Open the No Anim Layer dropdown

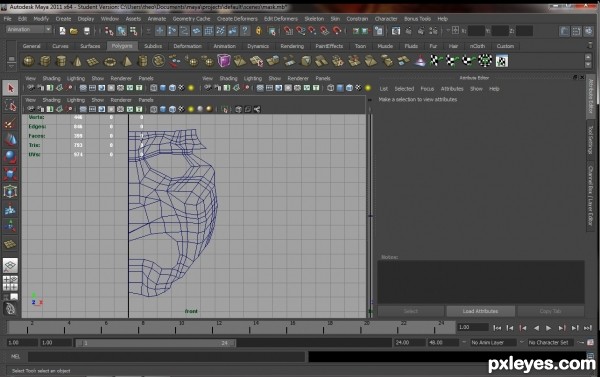[493, 343]
